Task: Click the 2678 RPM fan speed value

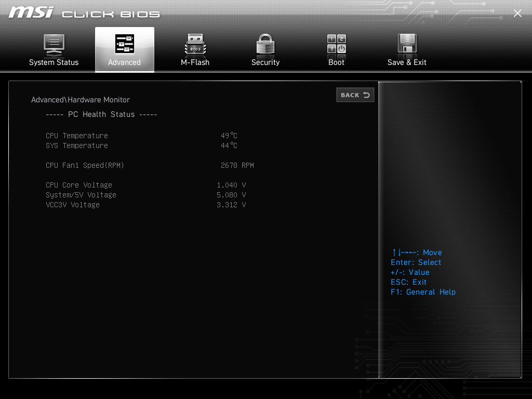Action: (237, 165)
